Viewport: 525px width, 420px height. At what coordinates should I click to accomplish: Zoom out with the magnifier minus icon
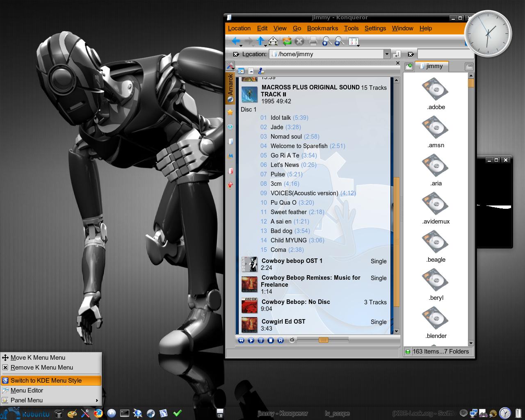click(x=339, y=41)
